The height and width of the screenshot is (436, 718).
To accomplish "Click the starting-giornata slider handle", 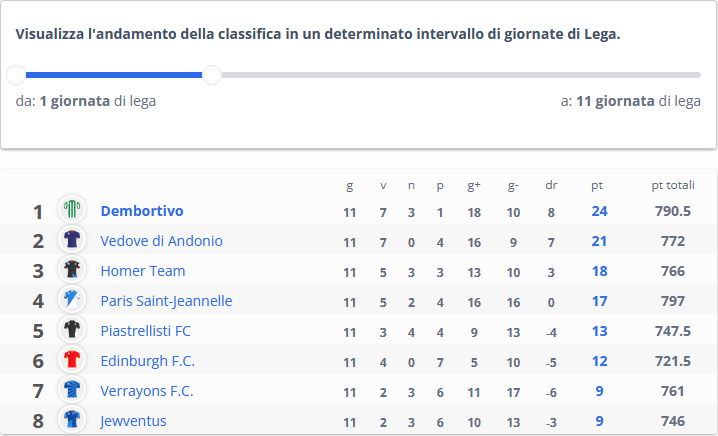I will point(16,75).
